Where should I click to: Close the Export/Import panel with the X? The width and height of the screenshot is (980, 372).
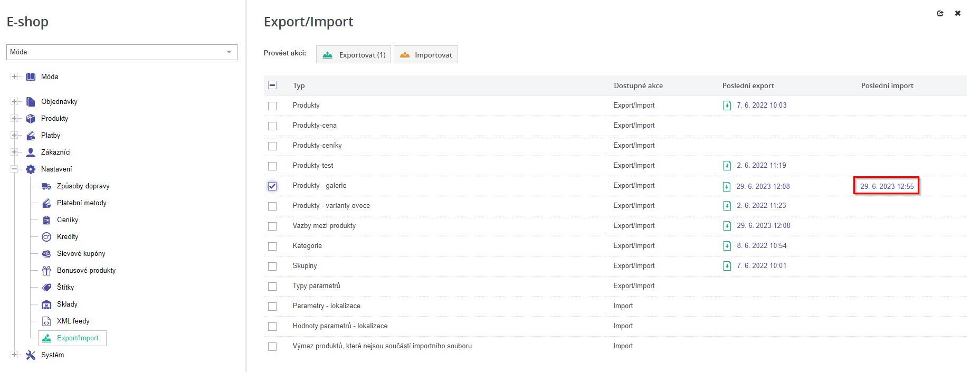pyautogui.click(x=957, y=14)
